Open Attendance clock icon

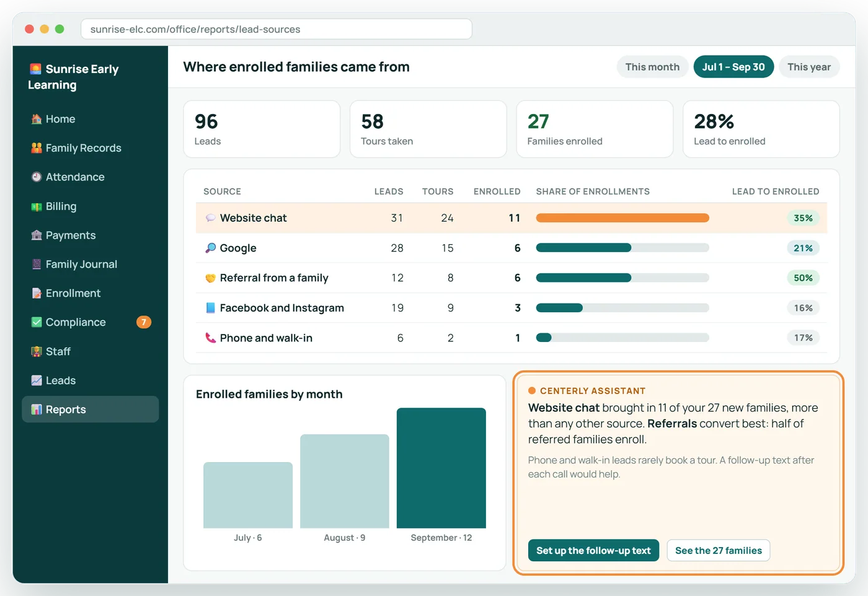point(37,177)
